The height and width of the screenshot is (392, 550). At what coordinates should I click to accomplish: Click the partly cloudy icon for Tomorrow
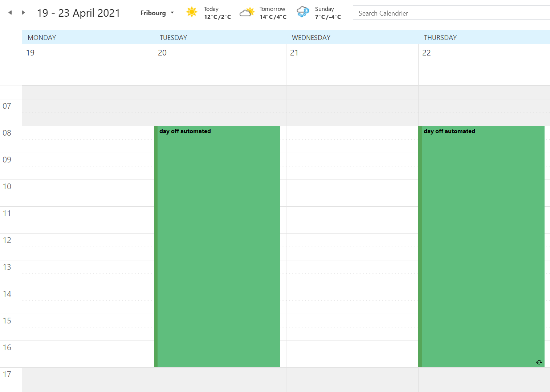(247, 12)
